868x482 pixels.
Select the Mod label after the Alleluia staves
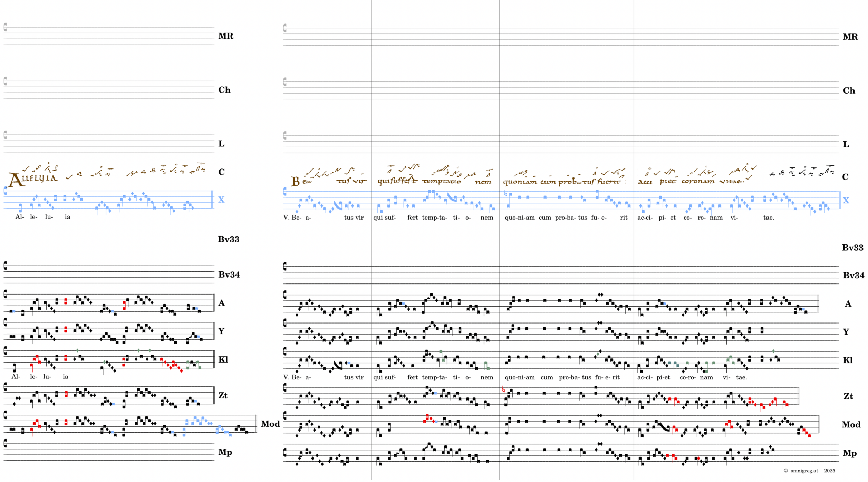[x=270, y=424]
